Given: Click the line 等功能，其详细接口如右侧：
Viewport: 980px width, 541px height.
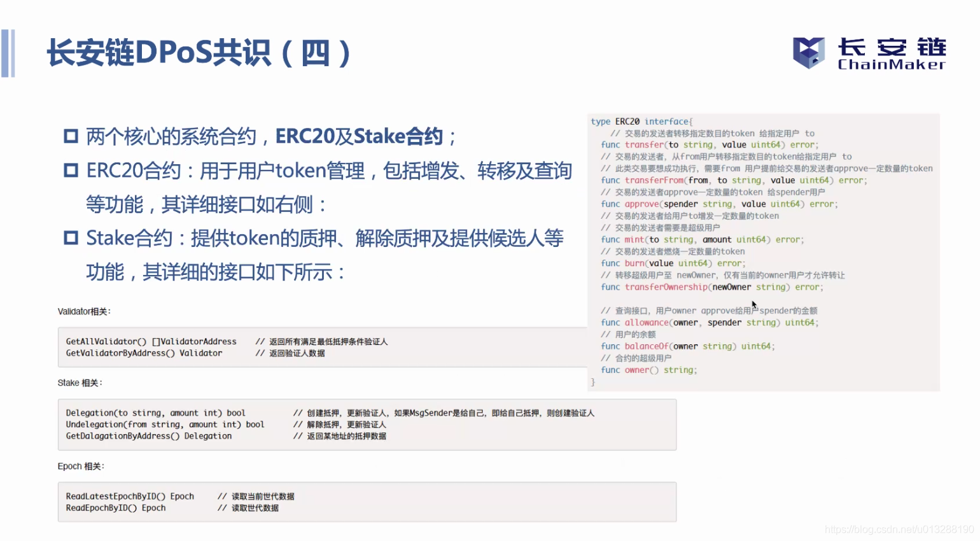Looking at the screenshot, I should [206, 204].
